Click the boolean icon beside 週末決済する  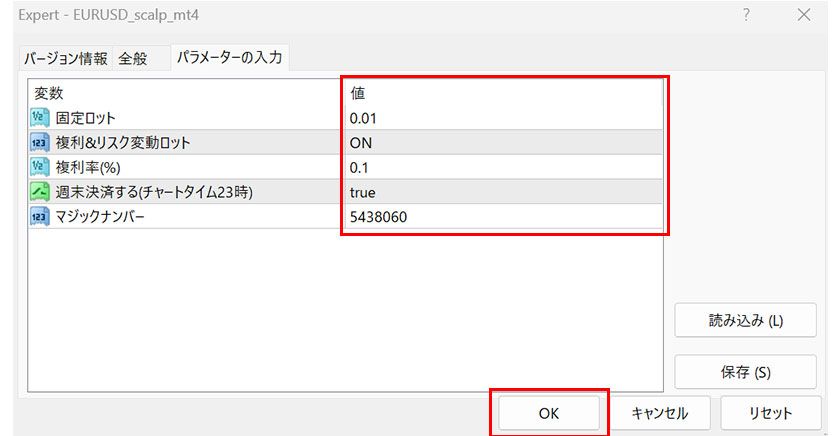tap(40, 192)
